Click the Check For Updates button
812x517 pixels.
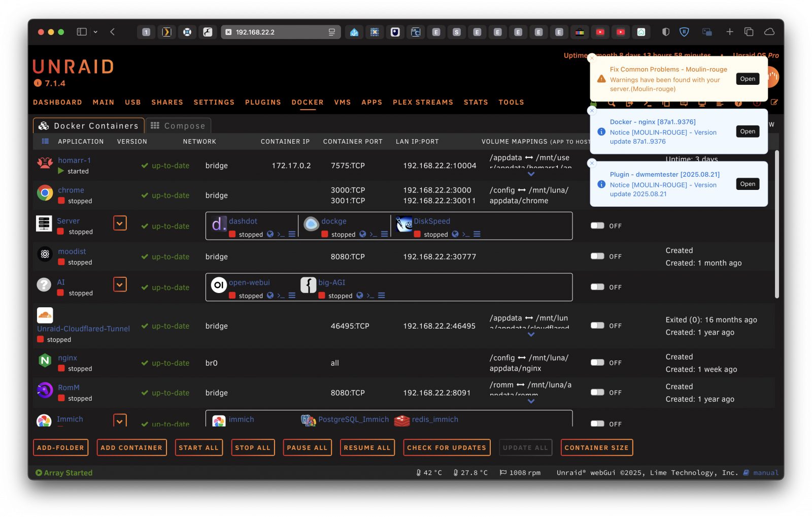446,447
